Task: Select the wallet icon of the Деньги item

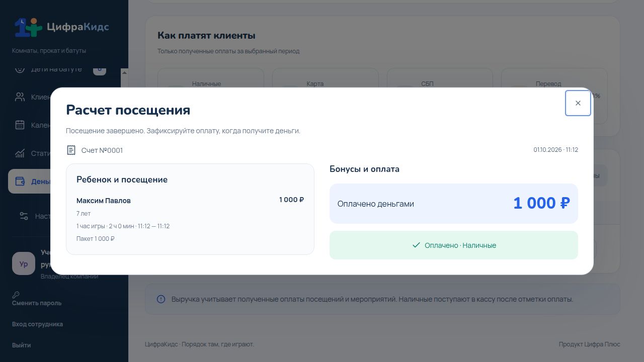Action: 20,182
